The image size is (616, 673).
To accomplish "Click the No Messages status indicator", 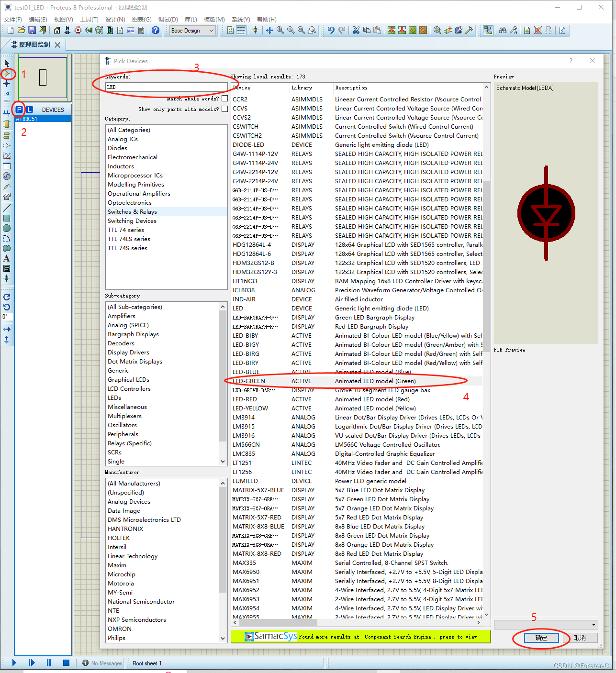I will pyautogui.click(x=102, y=663).
